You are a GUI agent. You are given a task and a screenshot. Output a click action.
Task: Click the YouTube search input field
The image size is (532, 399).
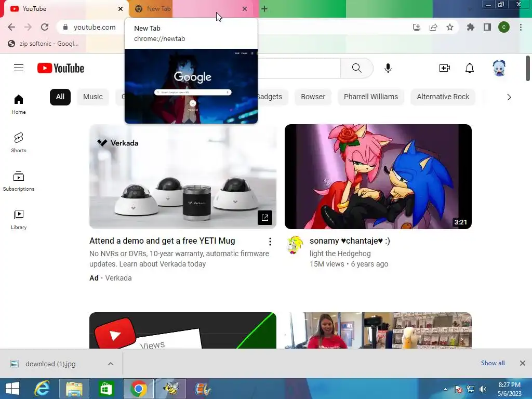[299, 68]
